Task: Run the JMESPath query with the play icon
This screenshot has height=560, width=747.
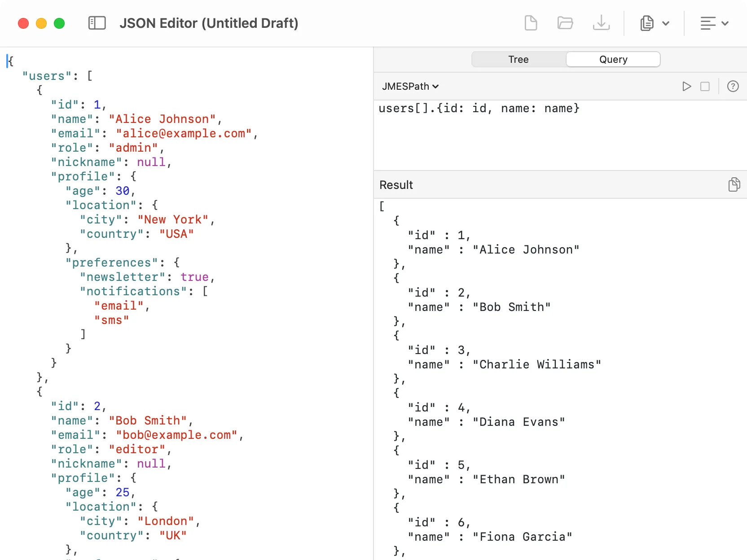Action: coord(686,86)
